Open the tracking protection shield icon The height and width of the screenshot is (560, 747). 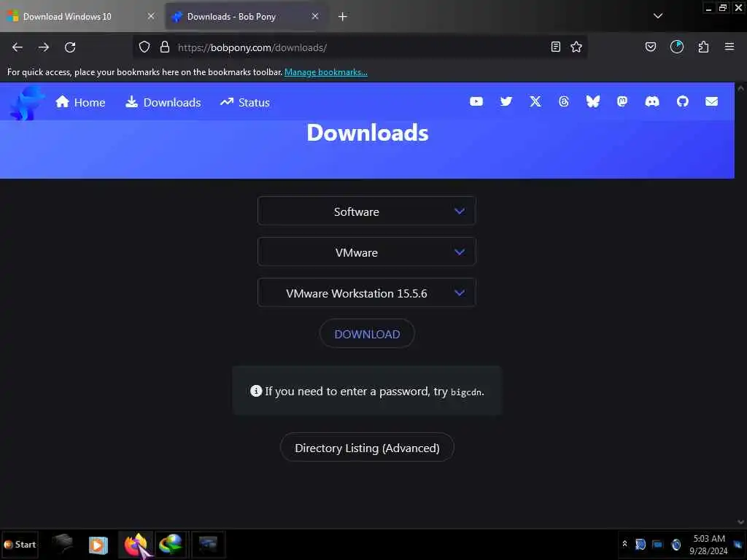click(x=144, y=47)
